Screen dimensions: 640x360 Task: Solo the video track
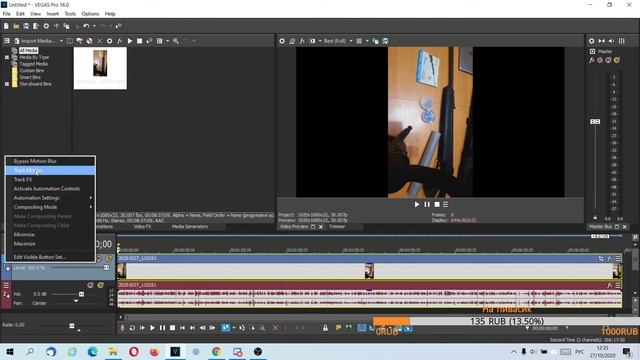point(109,259)
